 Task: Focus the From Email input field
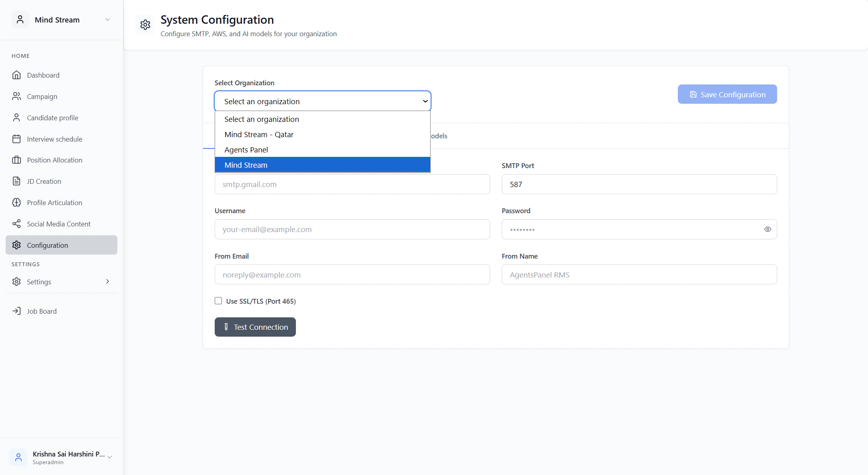coord(352,275)
